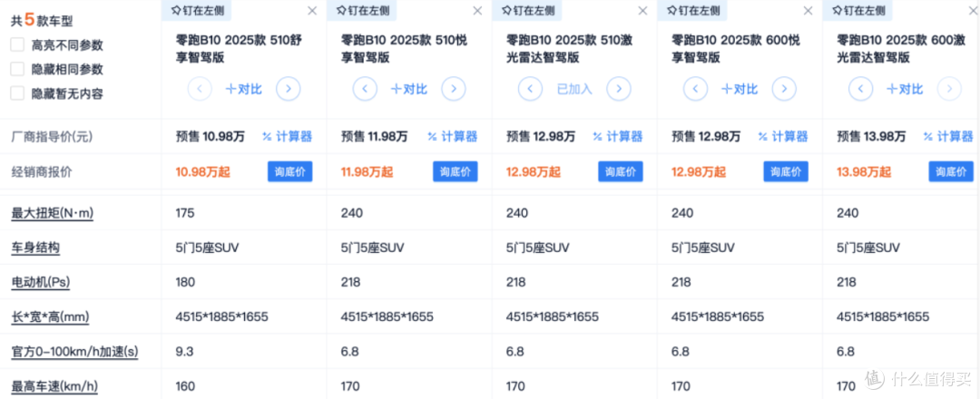Click the 电动机(Ps) parameter label
The height and width of the screenshot is (399, 980).
[x=41, y=282]
